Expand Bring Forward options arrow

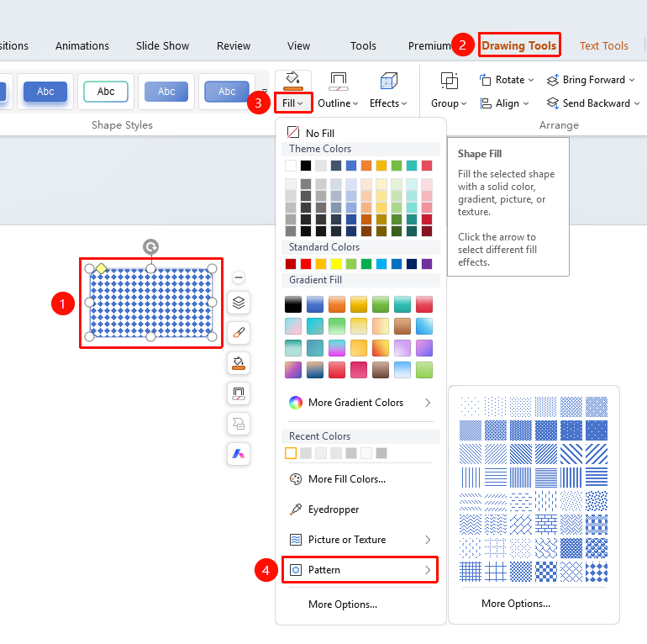pyautogui.click(x=632, y=80)
